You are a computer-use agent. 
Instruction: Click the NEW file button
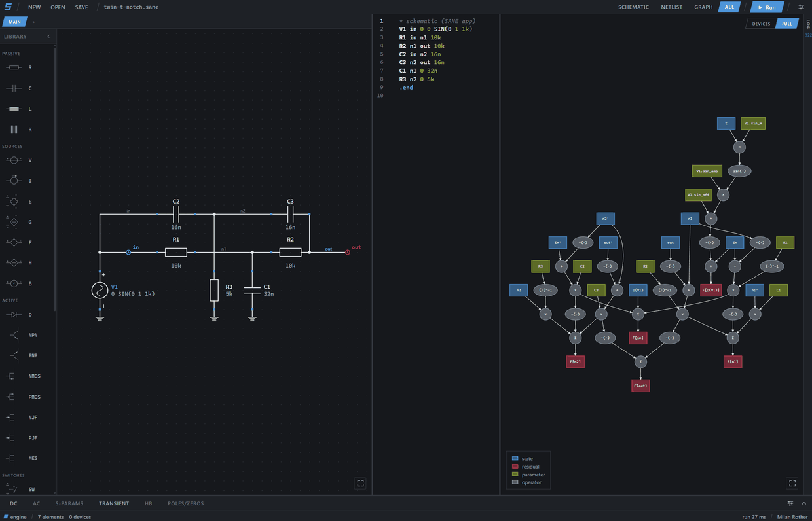pyautogui.click(x=34, y=7)
